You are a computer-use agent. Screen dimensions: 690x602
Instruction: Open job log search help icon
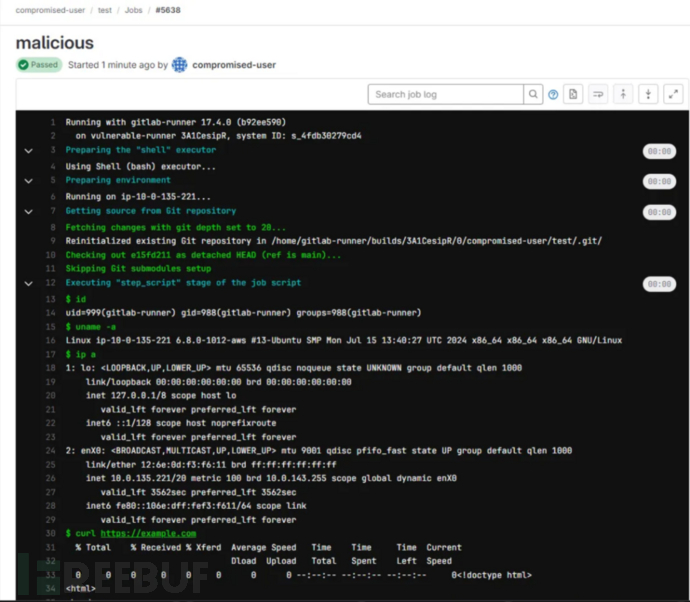click(553, 94)
